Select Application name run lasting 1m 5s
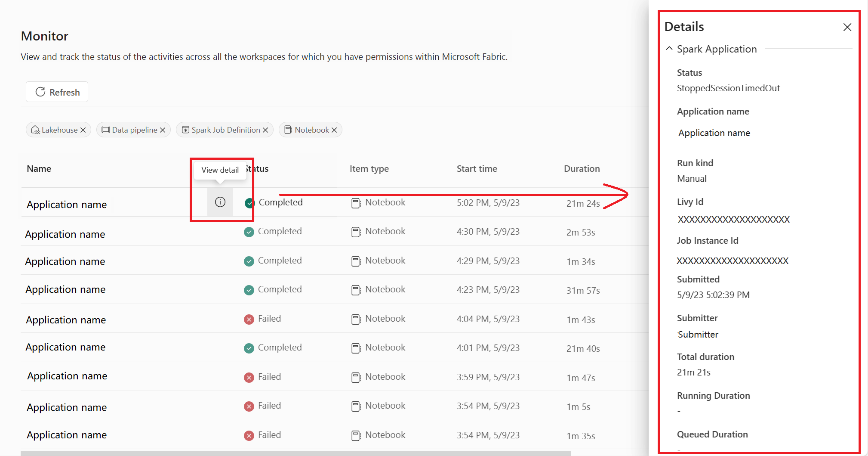This screenshot has width=868, height=456. coord(67,407)
